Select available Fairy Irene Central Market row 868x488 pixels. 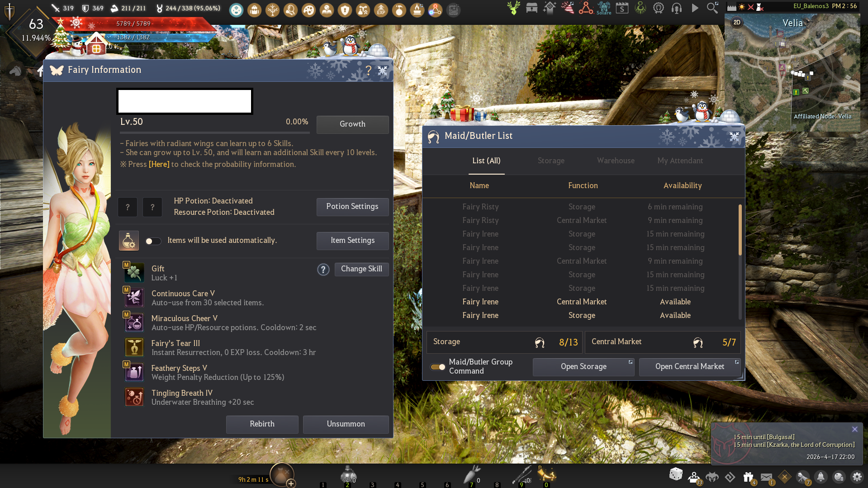pos(581,302)
